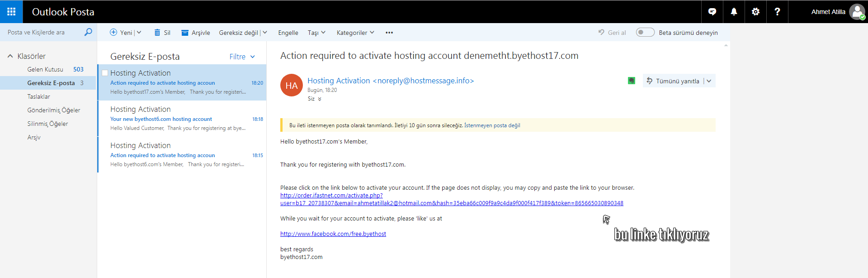This screenshot has width=868, height=278.
Task: Open more commands ellipsis in toolbar
Action: (389, 33)
